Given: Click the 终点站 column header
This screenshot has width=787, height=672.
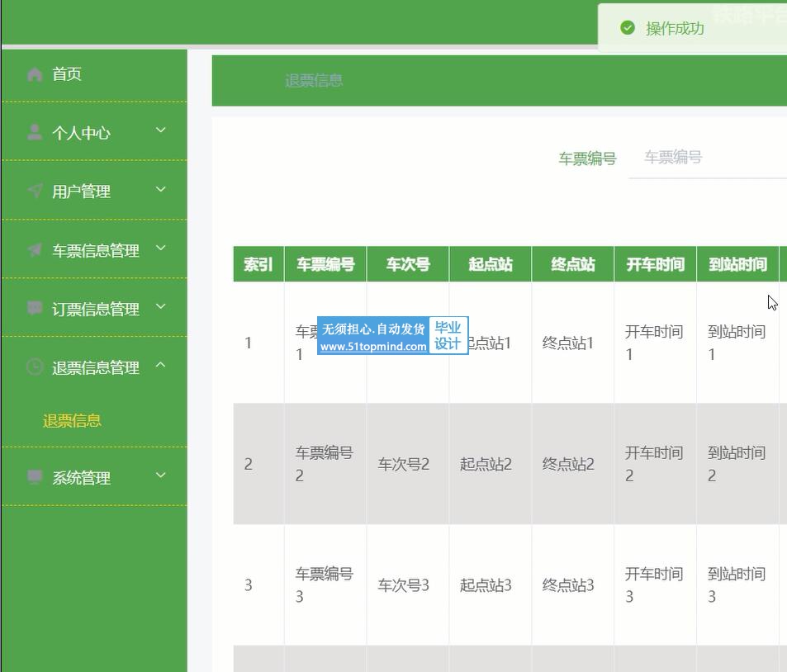Looking at the screenshot, I should click(x=572, y=264).
